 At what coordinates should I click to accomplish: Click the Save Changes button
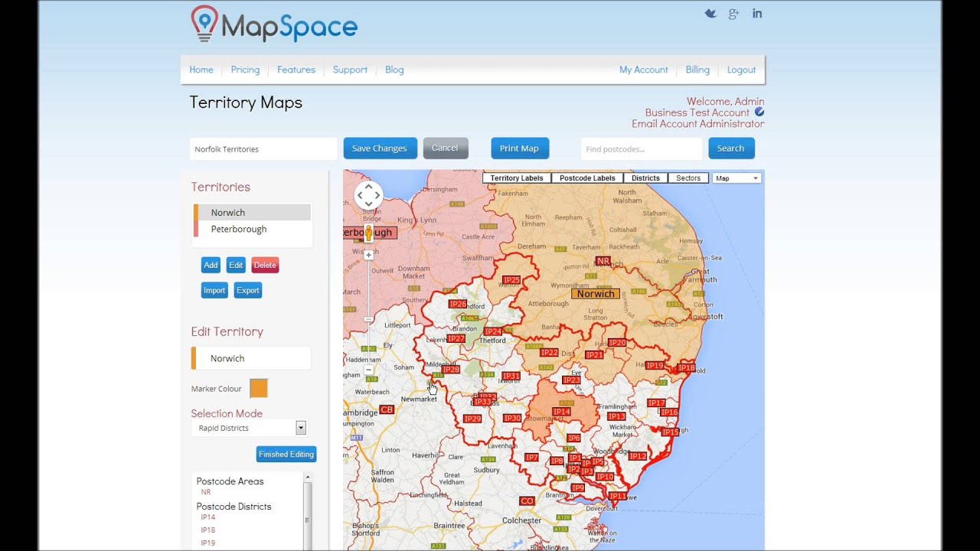click(380, 148)
